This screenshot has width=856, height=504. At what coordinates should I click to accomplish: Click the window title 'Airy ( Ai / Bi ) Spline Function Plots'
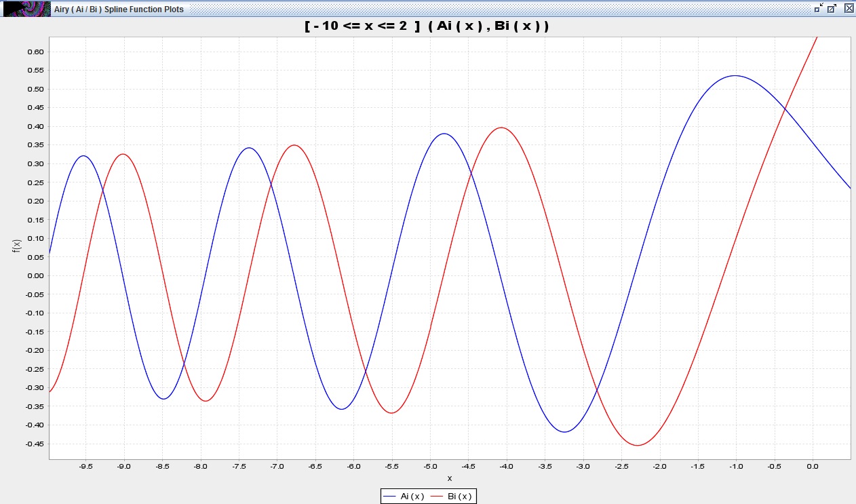click(x=119, y=9)
